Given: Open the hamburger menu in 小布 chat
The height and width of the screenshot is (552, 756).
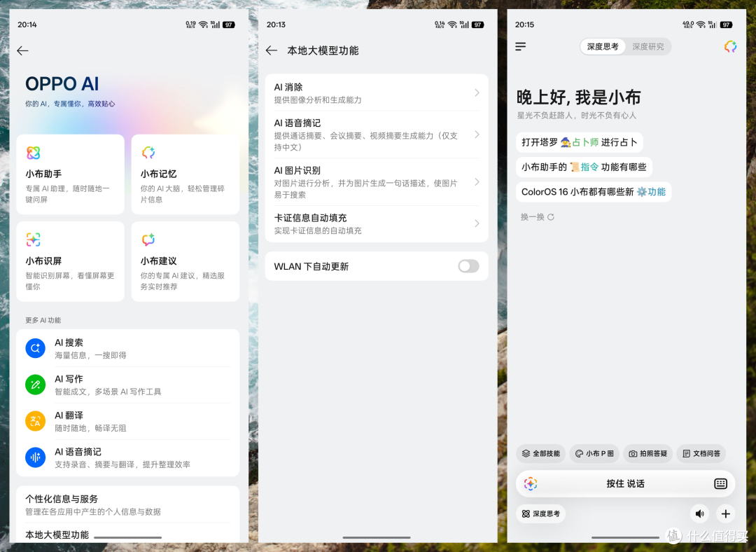Looking at the screenshot, I should tap(521, 46).
